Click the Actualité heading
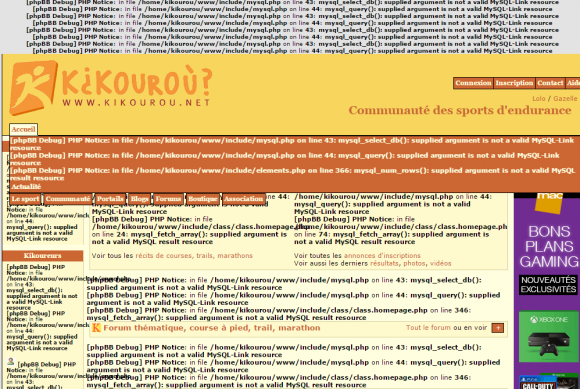This screenshot has height=389, width=580. coord(26,187)
